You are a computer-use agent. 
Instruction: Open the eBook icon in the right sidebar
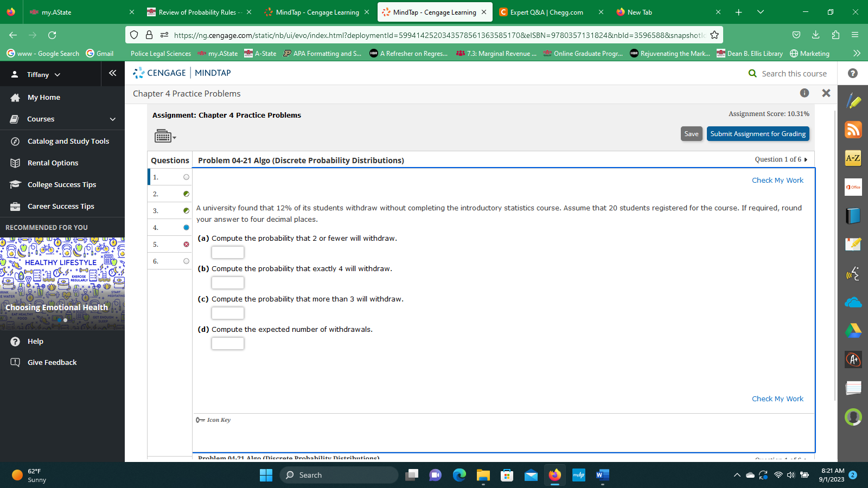click(x=853, y=215)
